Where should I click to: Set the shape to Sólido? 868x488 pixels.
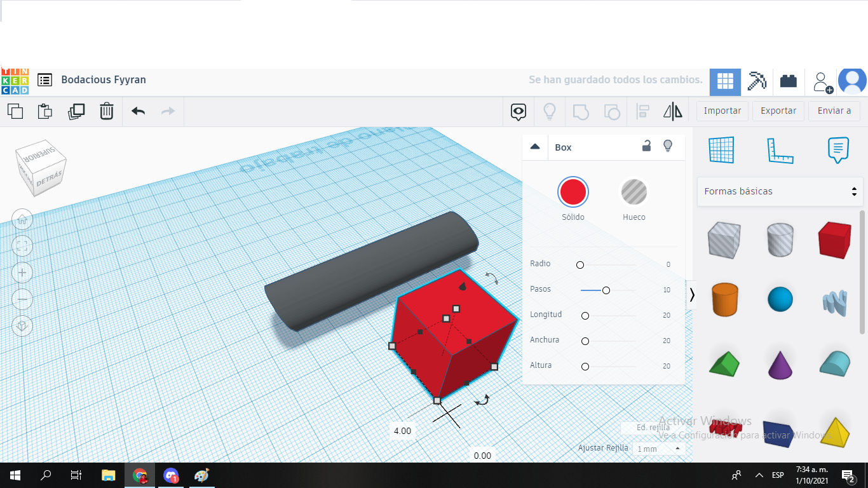[573, 192]
